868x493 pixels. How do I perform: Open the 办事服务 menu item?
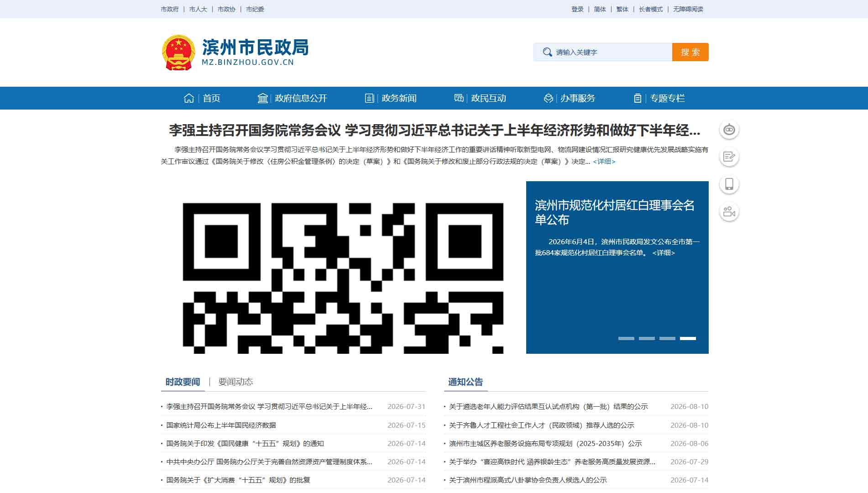(578, 98)
